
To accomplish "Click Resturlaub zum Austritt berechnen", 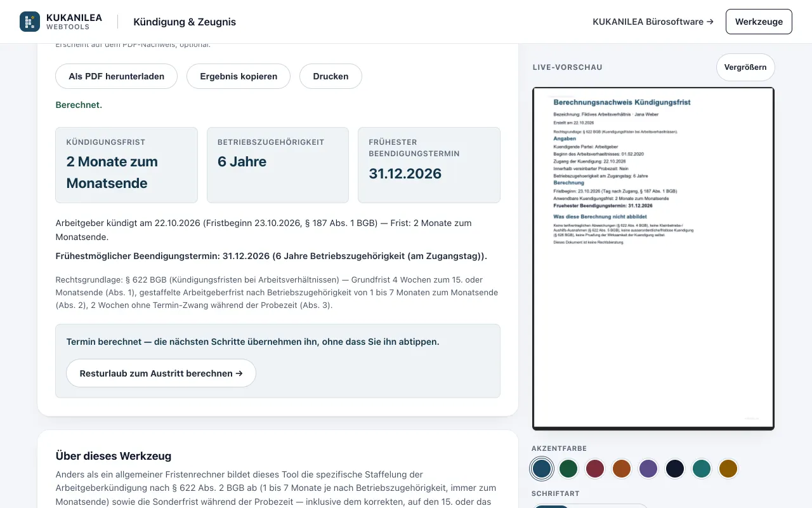I will (x=161, y=373).
